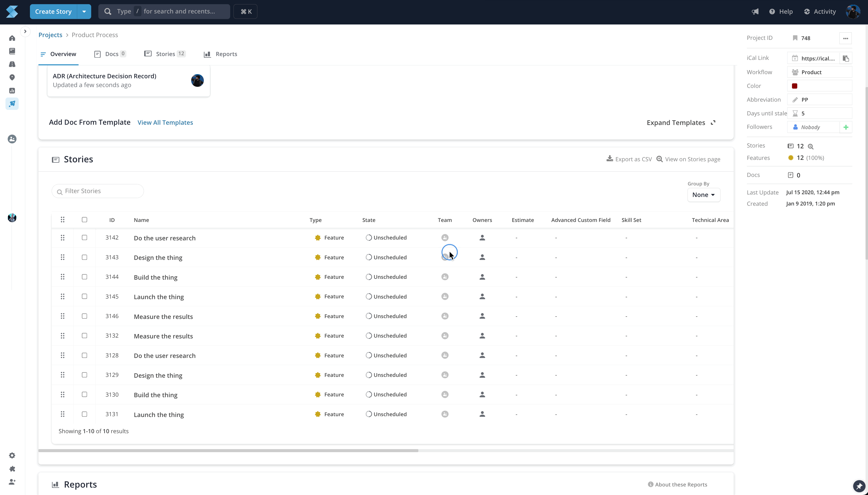Check the box for story 3128

[x=84, y=356]
